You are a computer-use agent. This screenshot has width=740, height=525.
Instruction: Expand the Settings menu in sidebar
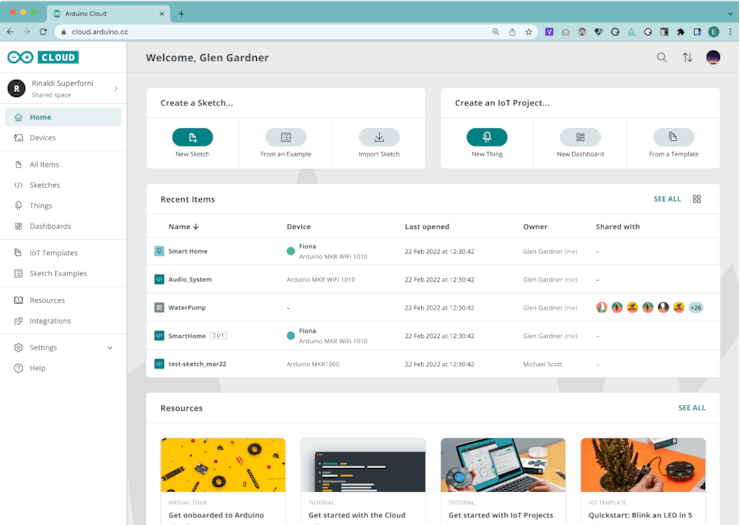pyautogui.click(x=110, y=348)
